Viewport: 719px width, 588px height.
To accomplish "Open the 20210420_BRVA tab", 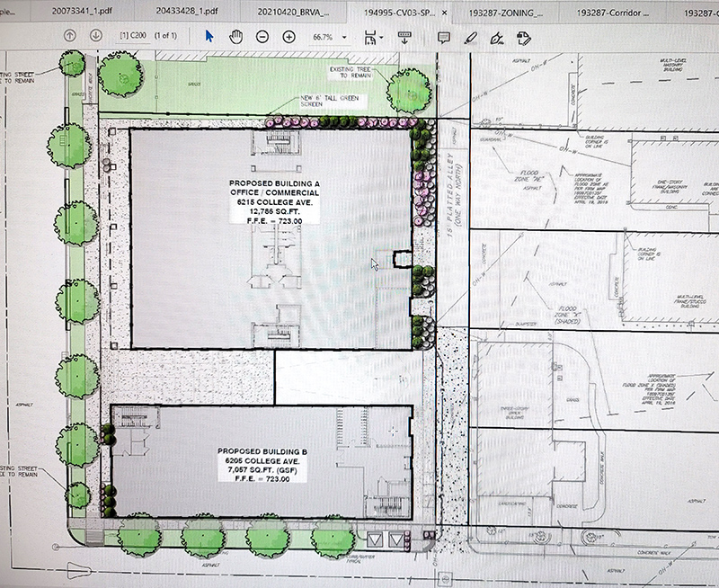I will tap(294, 13).
